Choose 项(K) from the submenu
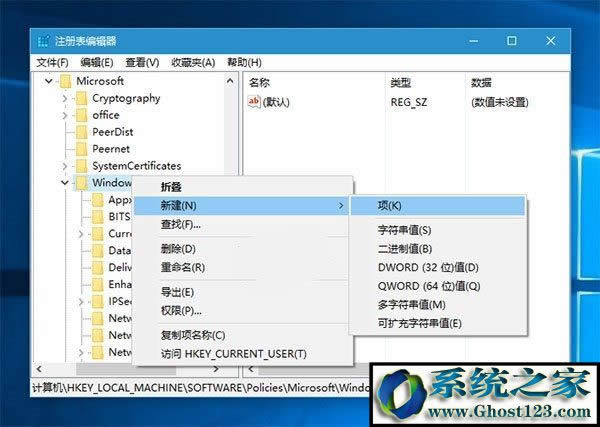This screenshot has width=600, height=427. point(389,205)
